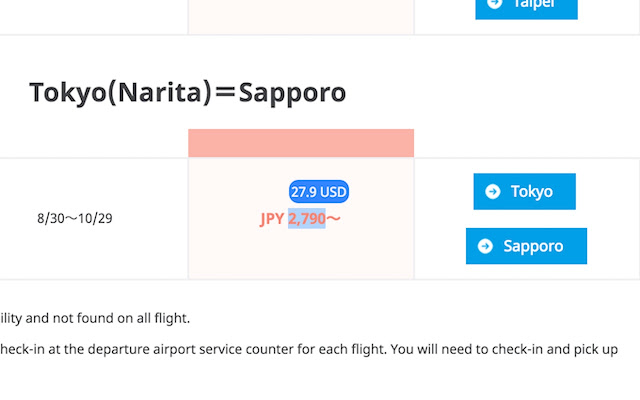Click the pale fare cell above Taipei row

tap(301, 15)
